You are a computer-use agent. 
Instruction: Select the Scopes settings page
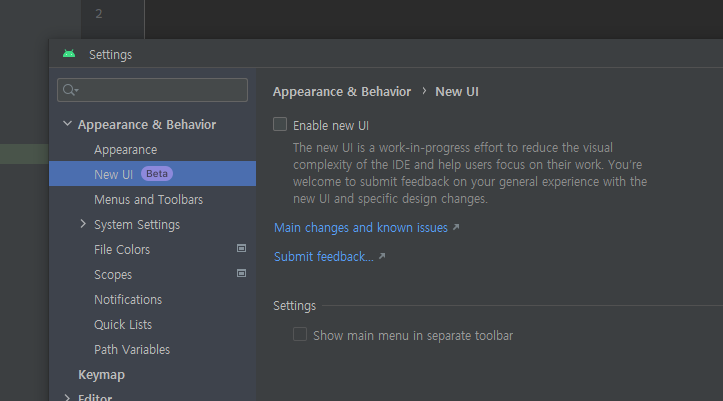(x=113, y=275)
